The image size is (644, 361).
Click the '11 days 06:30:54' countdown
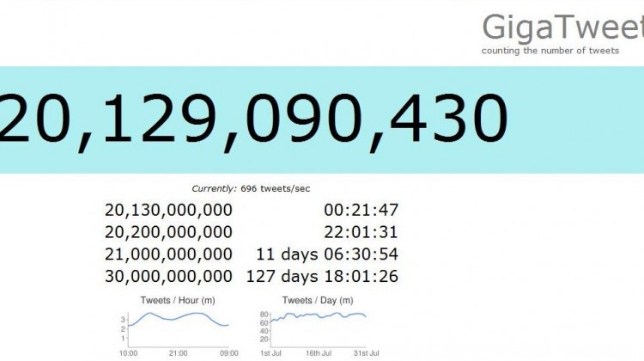(x=327, y=254)
